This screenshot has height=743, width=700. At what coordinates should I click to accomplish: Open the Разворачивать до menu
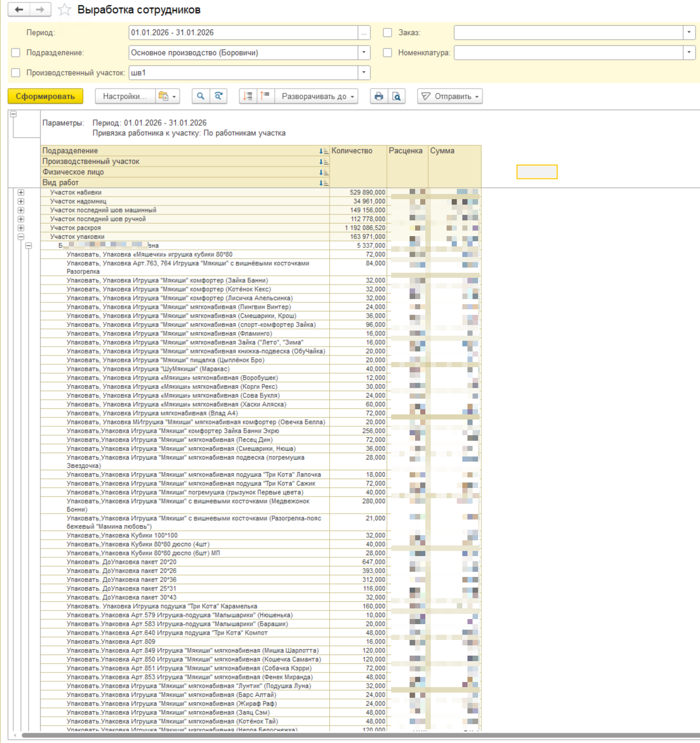tap(316, 96)
